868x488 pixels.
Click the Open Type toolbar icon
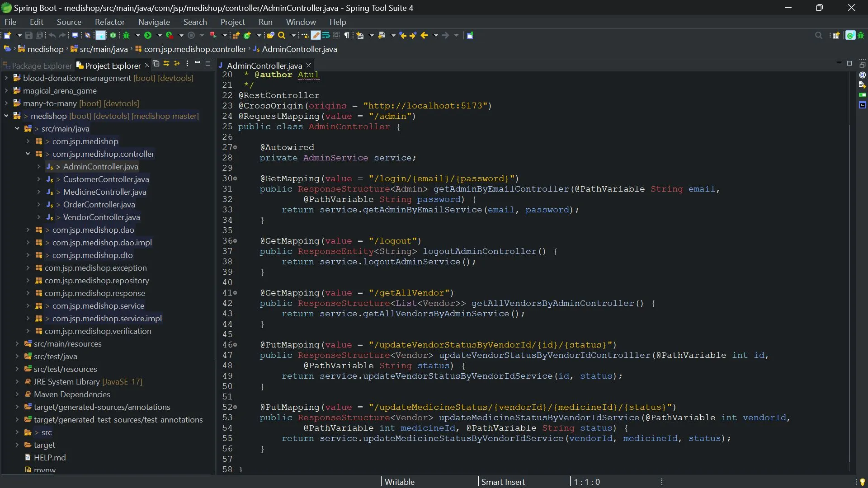(x=270, y=35)
